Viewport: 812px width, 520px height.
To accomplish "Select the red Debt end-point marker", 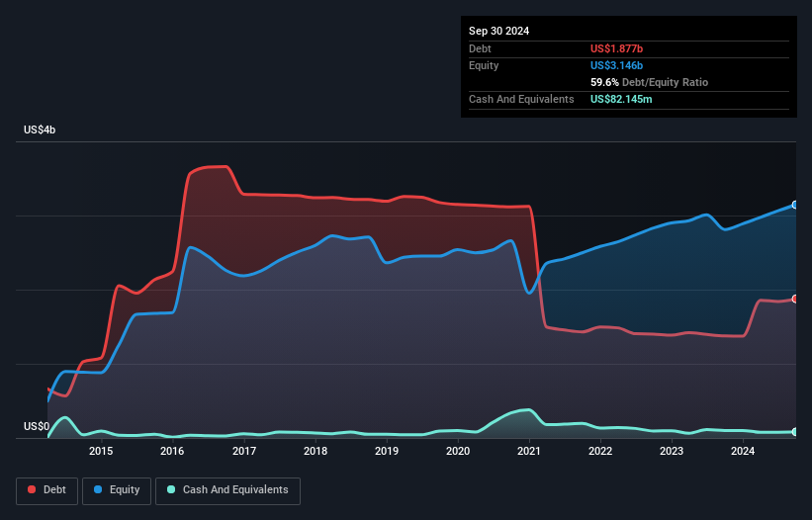I will [795, 300].
